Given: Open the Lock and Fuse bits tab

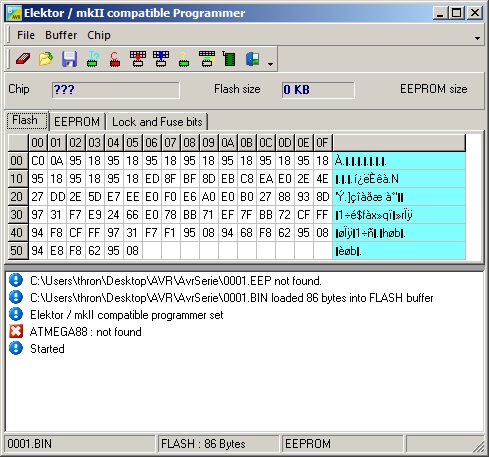Looking at the screenshot, I should point(157,122).
